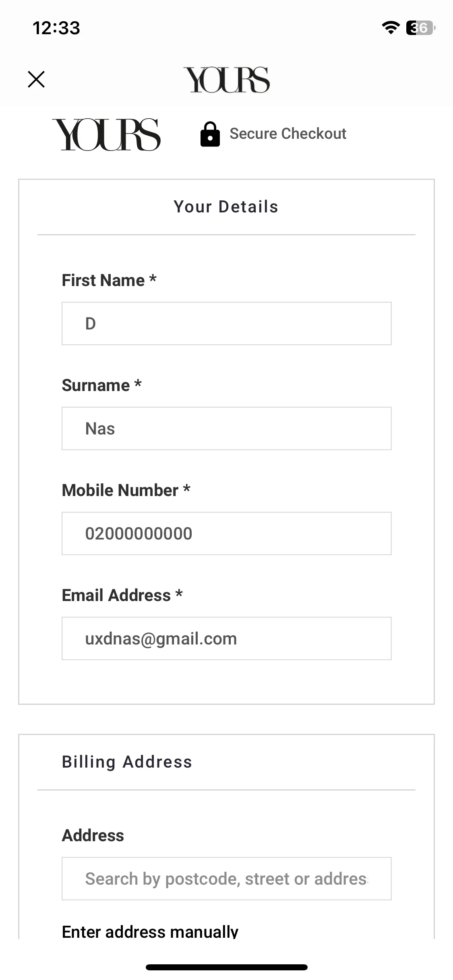Tap the padlock secure icon
The image size is (453, 980).
point(210,134)
